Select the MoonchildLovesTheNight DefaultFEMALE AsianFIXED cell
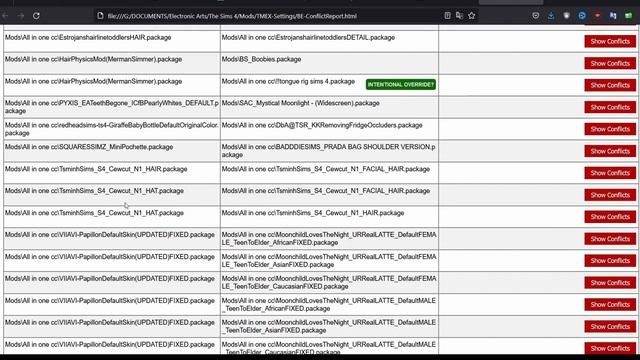The width and height of the screenshot is (640, 360). [x=329, y=260]
